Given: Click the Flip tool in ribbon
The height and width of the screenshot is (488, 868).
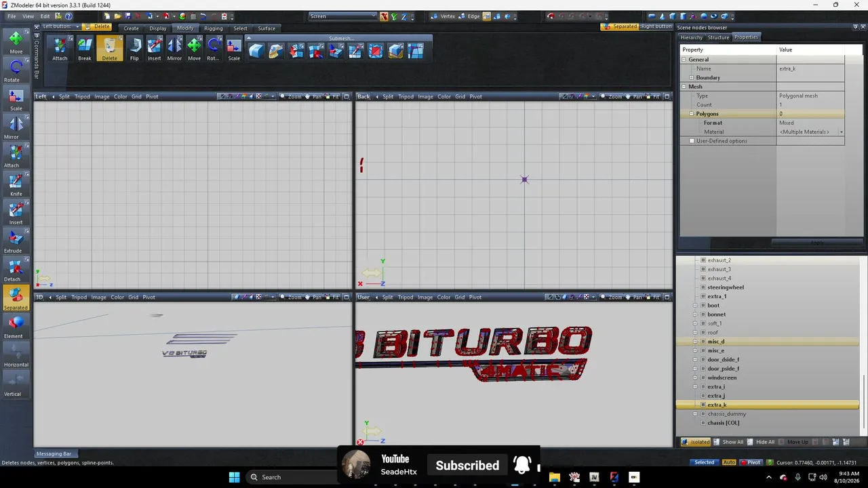Looking at the screenshot, I should 134,49.
